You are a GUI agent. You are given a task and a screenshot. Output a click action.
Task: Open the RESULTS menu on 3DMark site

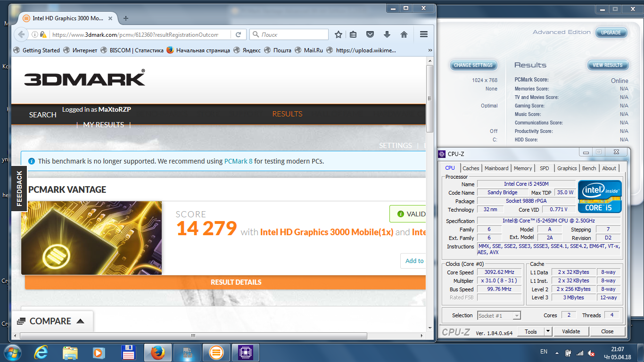(287, 114)
